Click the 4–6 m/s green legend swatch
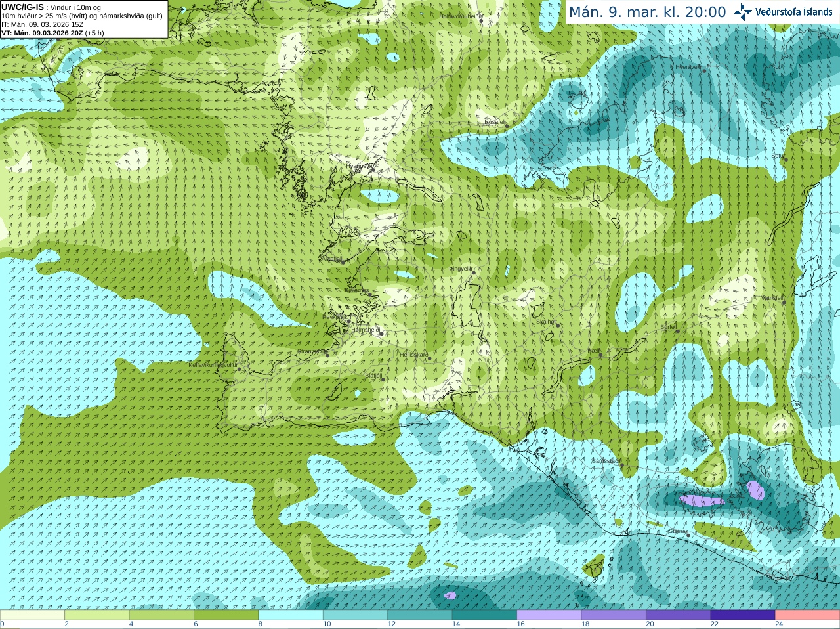Screen dimensions: 840x629 tap(161, 615)
